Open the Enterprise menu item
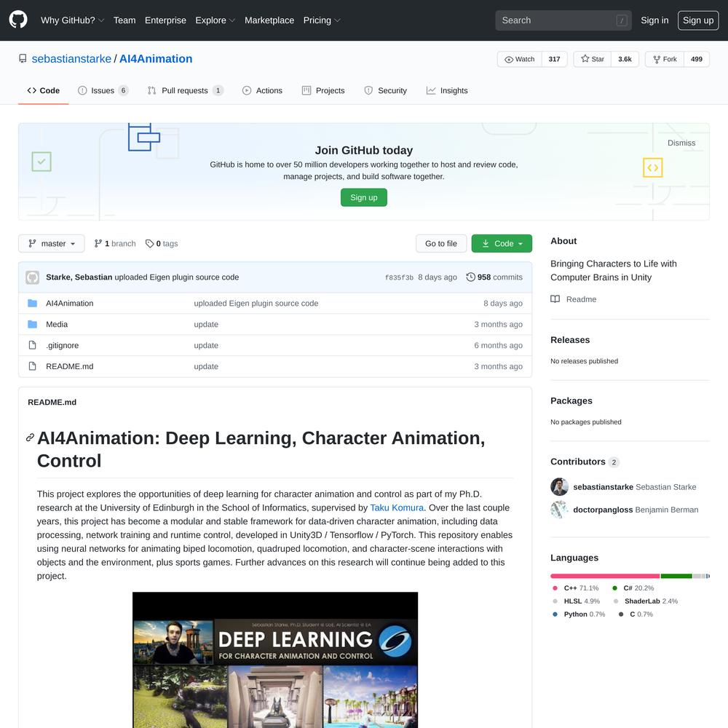The image size is (728, 728). pyautogui.click(x=165, y=20)
